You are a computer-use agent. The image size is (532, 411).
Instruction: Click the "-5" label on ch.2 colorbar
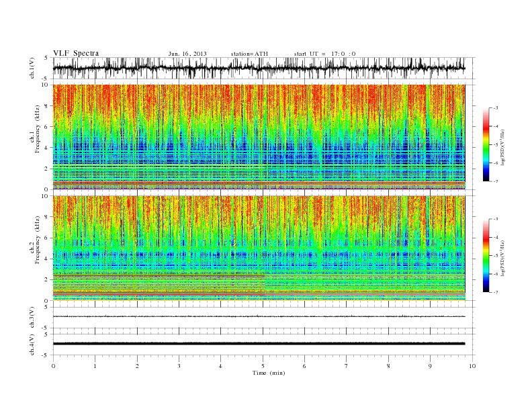[496, 256]
